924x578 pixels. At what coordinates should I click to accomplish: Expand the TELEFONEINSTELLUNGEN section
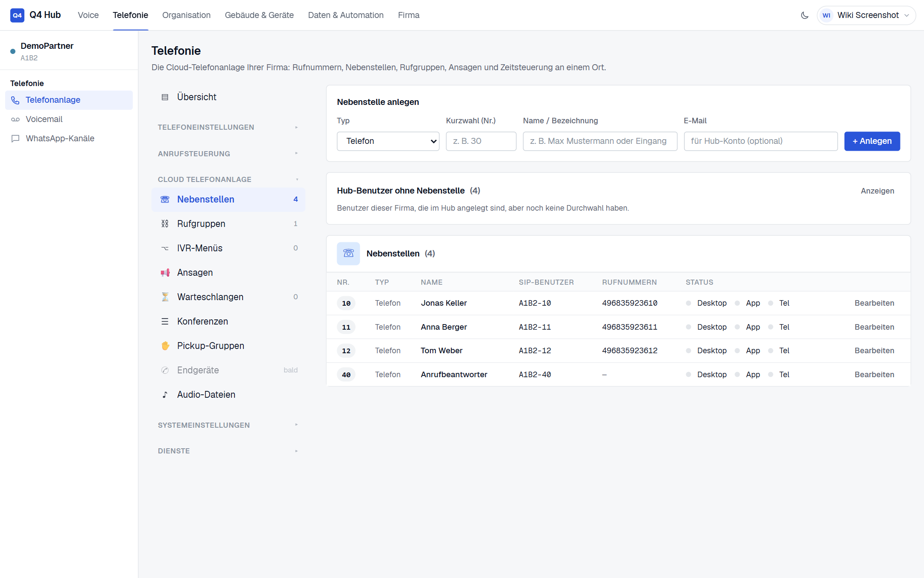point(228,127)
